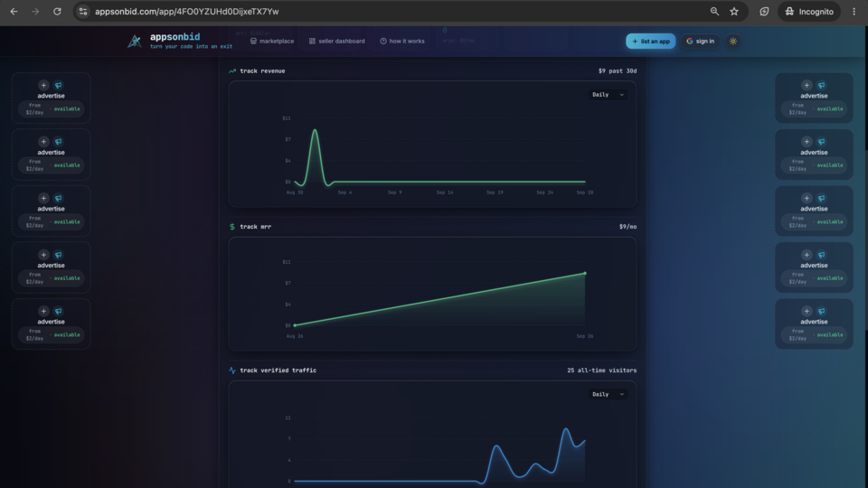Open the Chrome three-dot menu
The image size is (868, 488).
[x=854, y=12]
